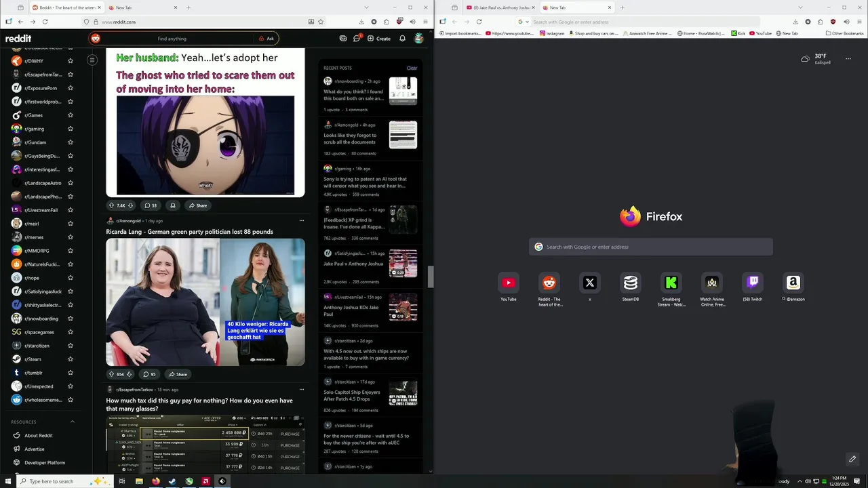
Task: Toggle favorite star for r/Gundam
Action: pos(71,142)
